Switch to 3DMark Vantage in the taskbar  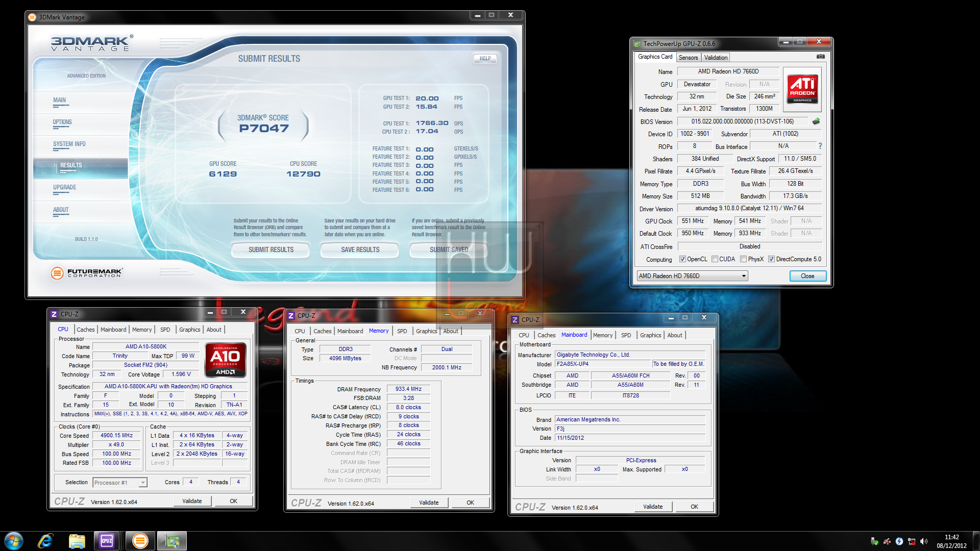(x=140, y=541)
